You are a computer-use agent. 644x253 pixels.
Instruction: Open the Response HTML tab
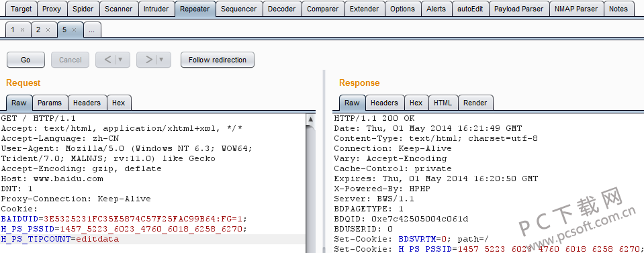point(443,103)
